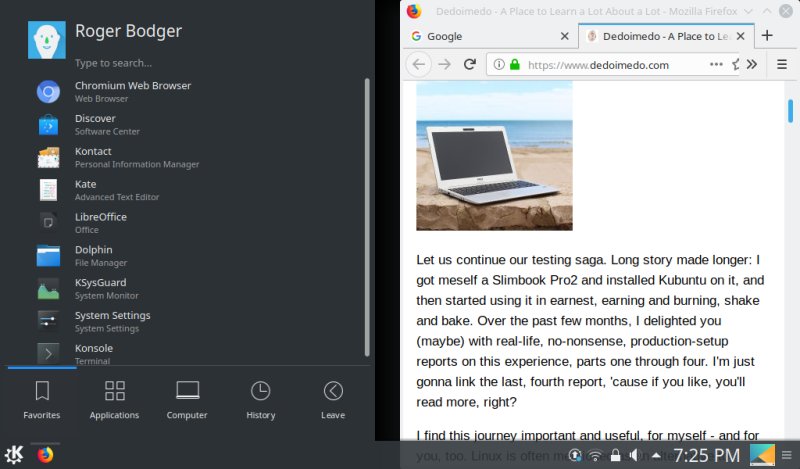Switch to the History tab

click(260, 400)
